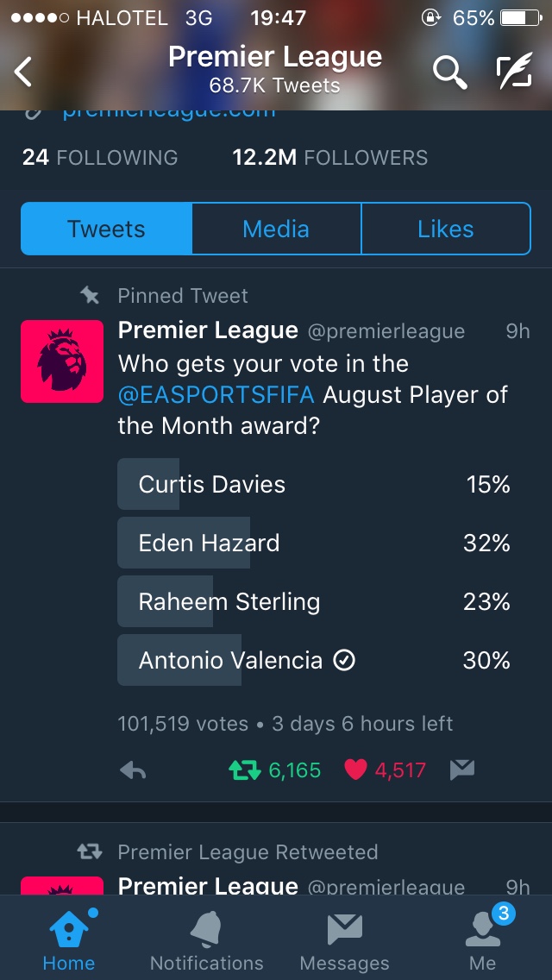Open Notifications bell in bottom bar
The width and height of the screenshot is (552, 980).
207,940
